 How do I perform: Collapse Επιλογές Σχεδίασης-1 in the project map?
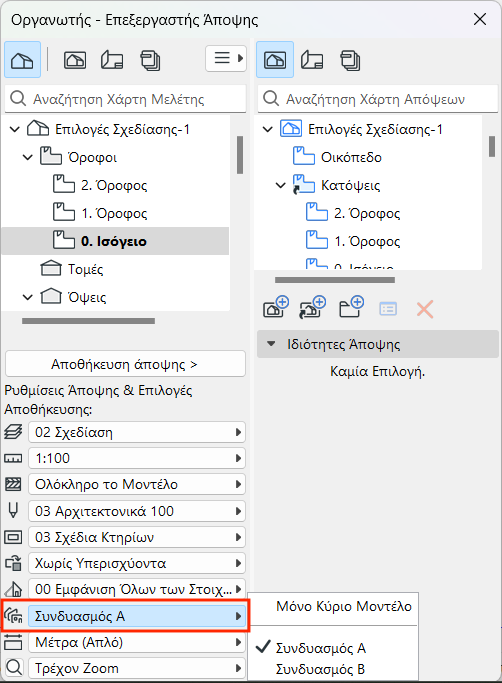[15, 129]
